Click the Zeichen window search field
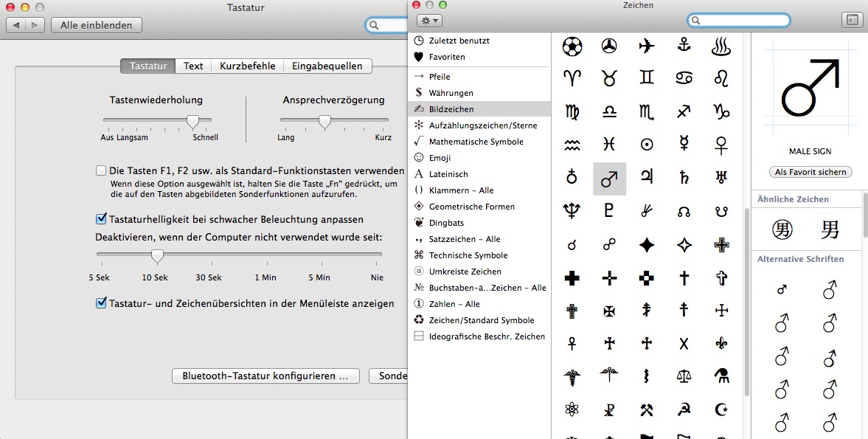 [738, 21]
